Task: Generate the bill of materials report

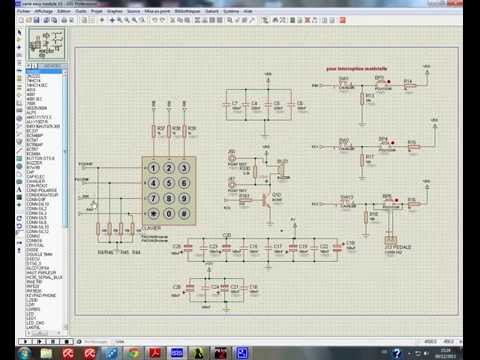Action: click(325, 20)
